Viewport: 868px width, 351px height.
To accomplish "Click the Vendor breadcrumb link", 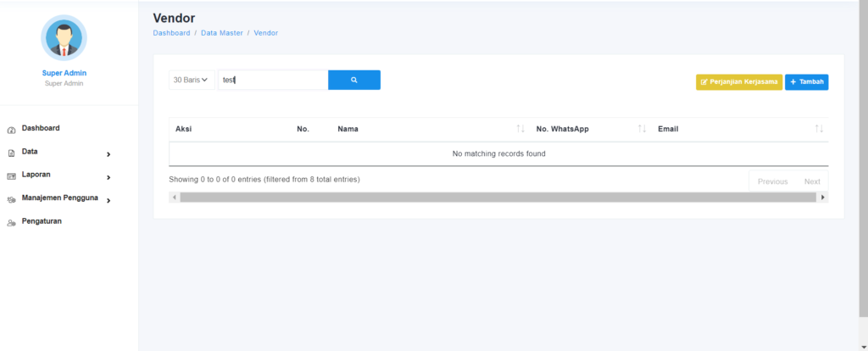I will coord(265,33).
